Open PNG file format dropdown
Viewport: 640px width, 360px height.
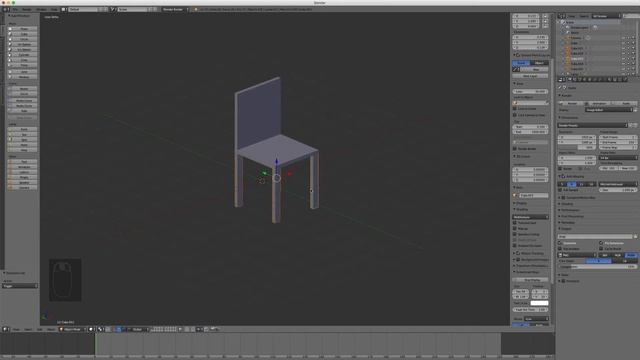tap(576, 255)
